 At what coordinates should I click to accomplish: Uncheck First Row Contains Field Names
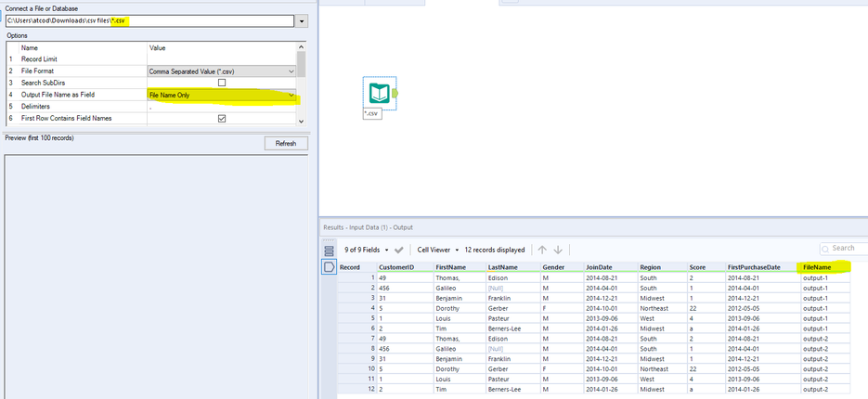222,119
